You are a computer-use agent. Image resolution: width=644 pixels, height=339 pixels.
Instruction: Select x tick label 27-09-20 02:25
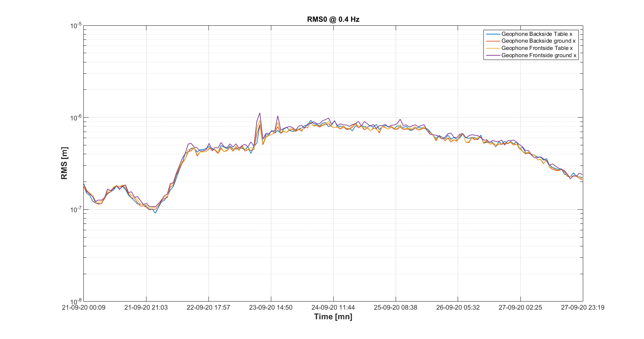520,308
